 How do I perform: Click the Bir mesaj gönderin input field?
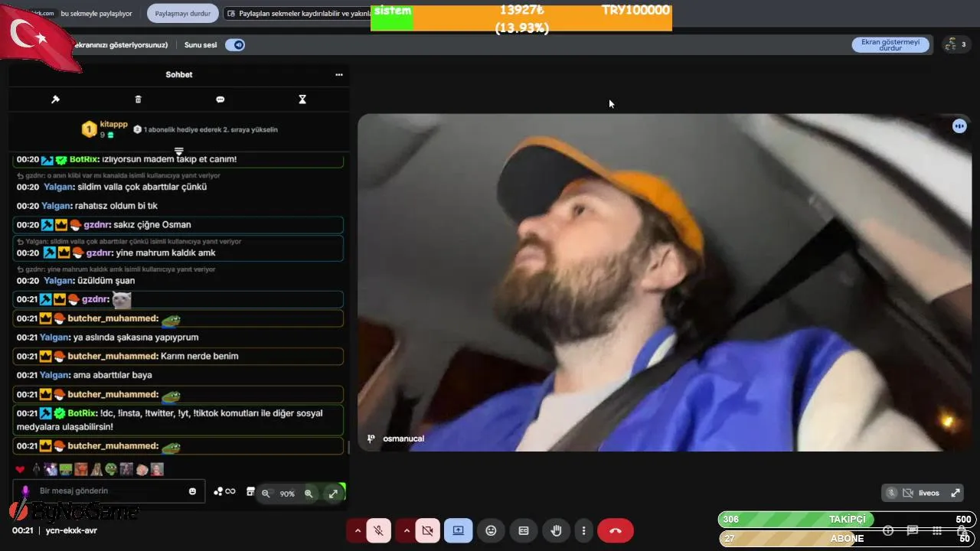coord(109,491)
